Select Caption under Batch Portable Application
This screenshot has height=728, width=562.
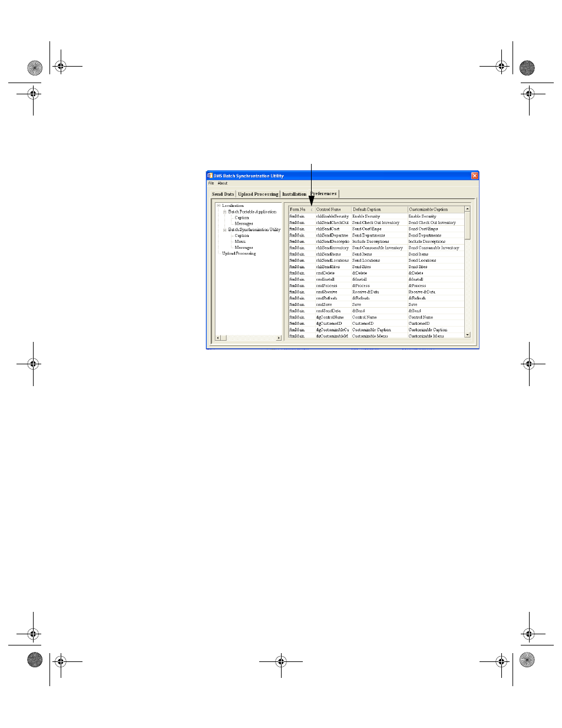(x=242, y=218)
